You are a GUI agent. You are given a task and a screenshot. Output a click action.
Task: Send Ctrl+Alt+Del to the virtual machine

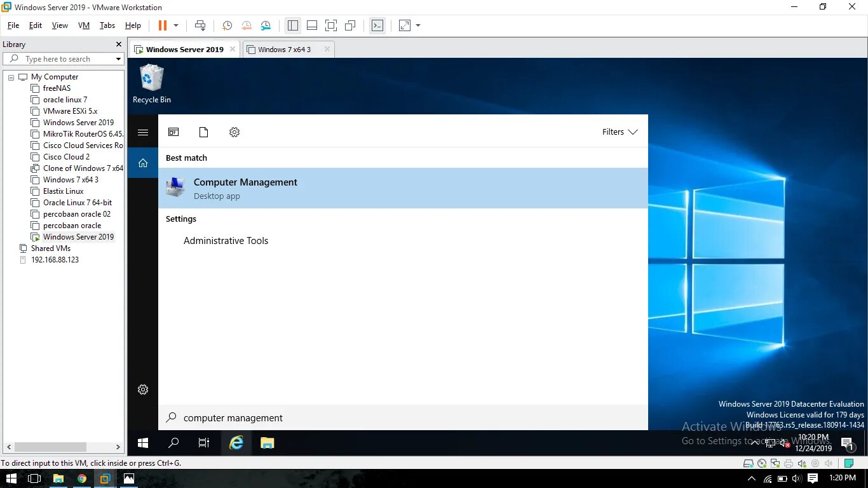pyautogui.click(x=200, y=25)
